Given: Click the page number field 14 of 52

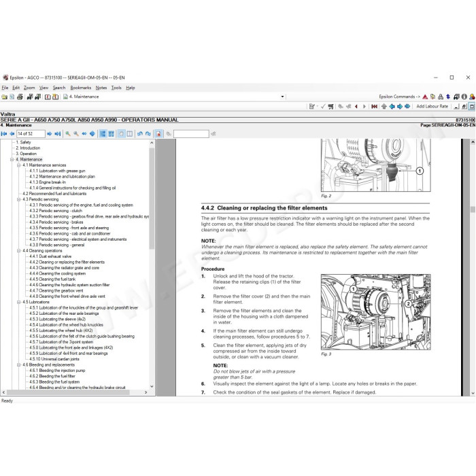Looking at the screenshot, I should 31,134.
